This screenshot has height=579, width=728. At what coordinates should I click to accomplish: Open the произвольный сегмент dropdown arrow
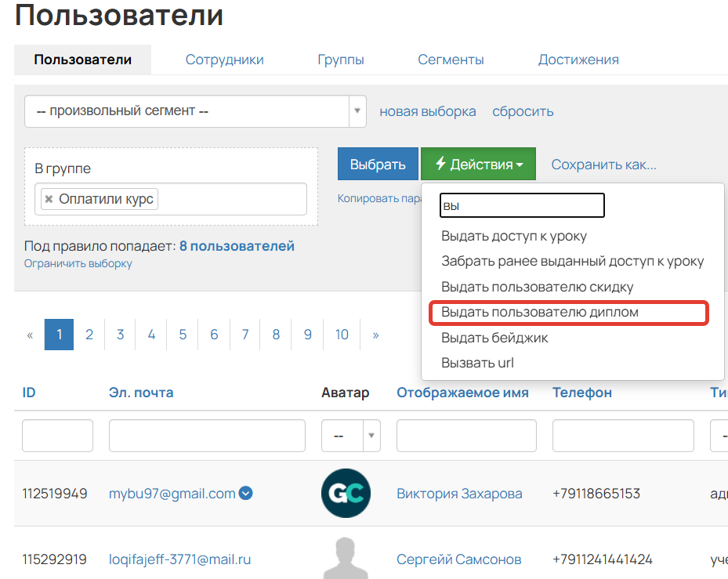(x=357, y=111)
